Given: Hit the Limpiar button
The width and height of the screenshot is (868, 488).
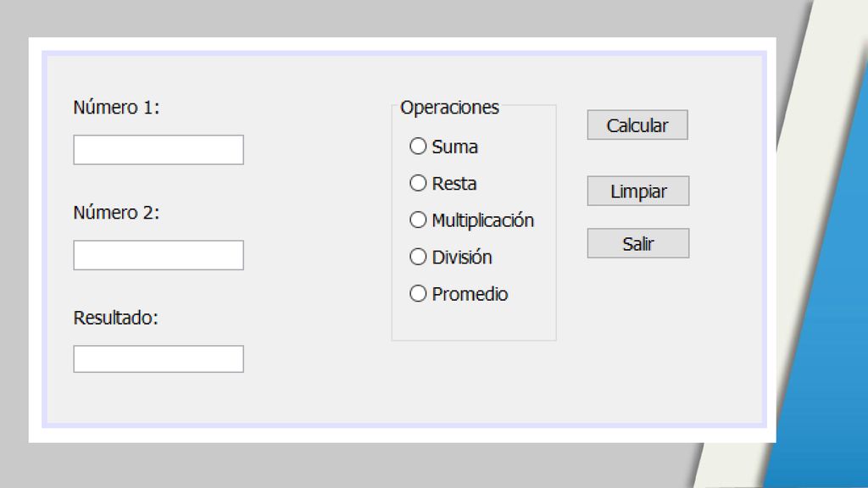Looking at the screenshot, I should (638, 191).
